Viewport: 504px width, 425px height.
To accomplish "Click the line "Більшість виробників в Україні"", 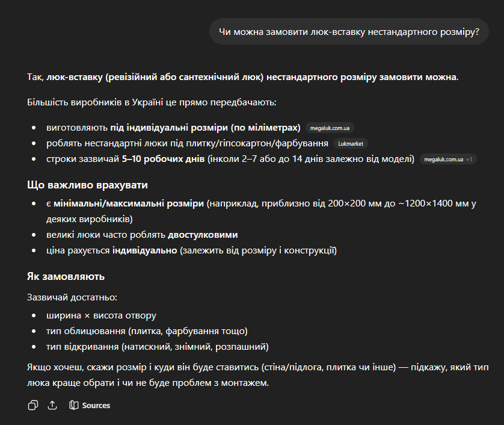I will pyautogui.click(x=151, y=102).
